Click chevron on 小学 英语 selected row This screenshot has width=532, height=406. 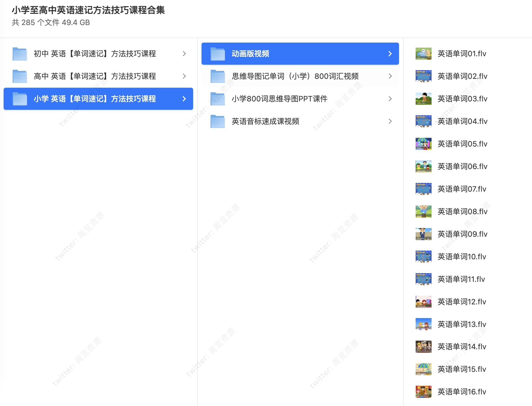coord(184,99)
